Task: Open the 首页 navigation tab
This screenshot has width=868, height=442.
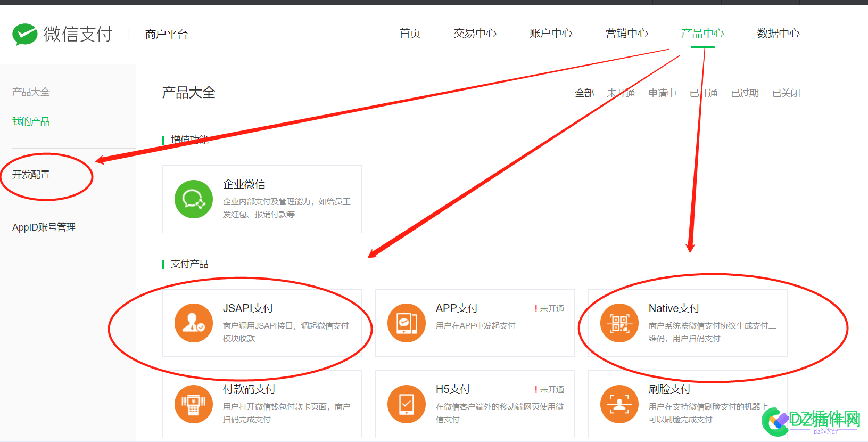Action: pos(410,34)
